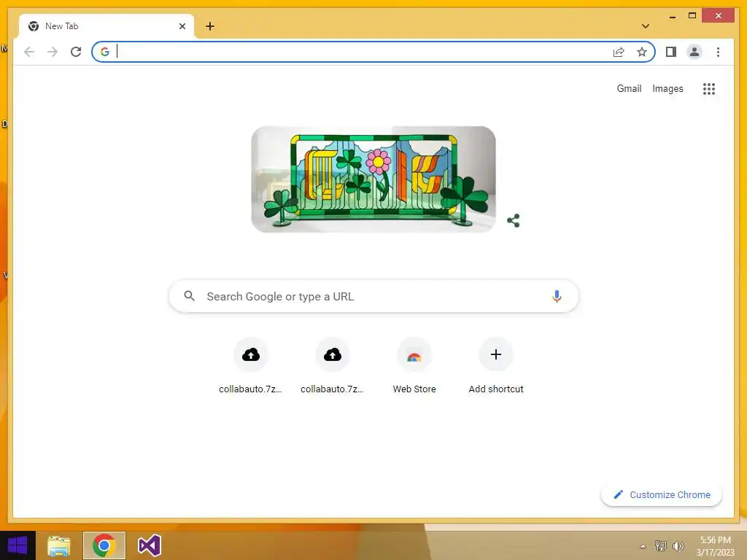The image size is (747, 560).
Task: Open the Images link
Action: [667, 88]
